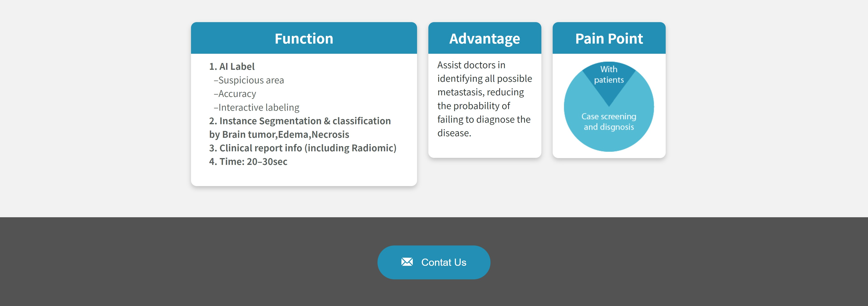868x306 pixels.
Task: Click 'Instance Segmentation & classification' line
Action: 300,121
